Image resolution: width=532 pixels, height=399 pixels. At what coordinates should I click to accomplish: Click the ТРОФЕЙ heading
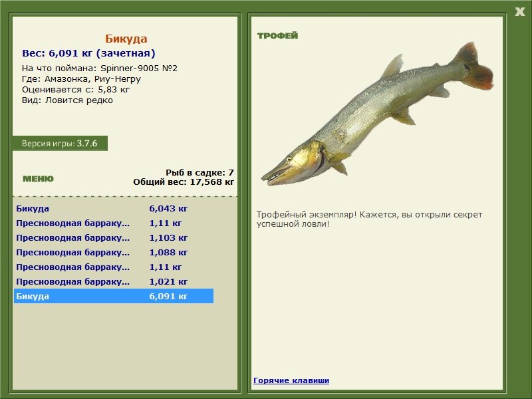277,36
